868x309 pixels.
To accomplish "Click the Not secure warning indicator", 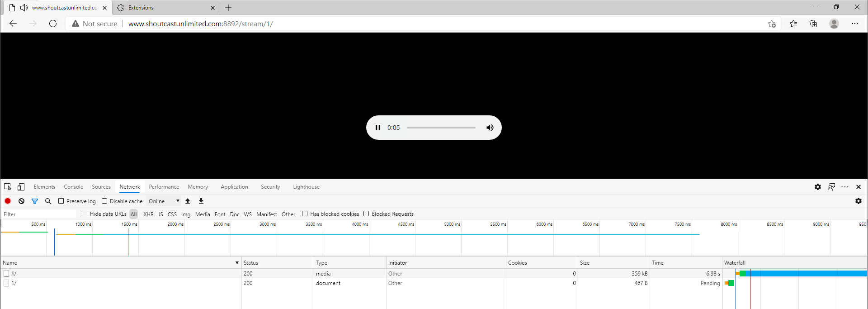I will [x=94, y=24].
